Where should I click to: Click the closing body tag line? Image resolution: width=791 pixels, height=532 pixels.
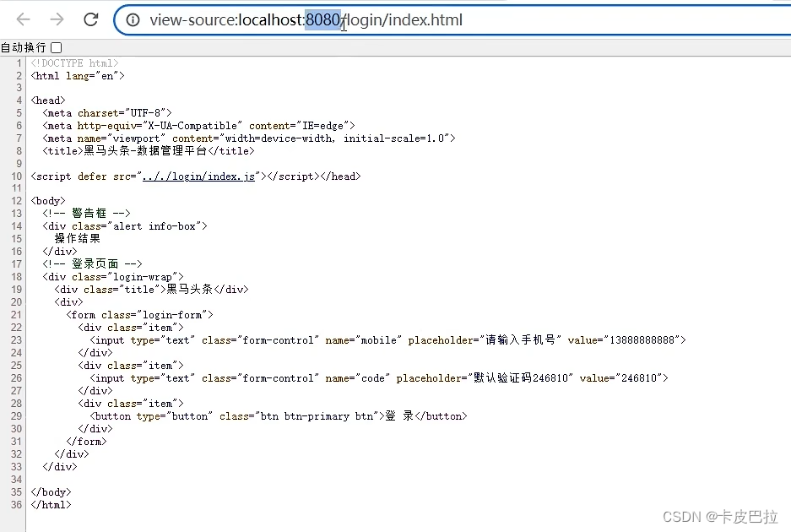click(x=51, y=492)
